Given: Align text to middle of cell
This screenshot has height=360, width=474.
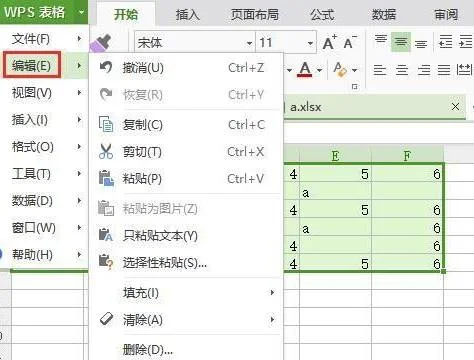Looking at the screenshot, I should click(x=401, y=42).
